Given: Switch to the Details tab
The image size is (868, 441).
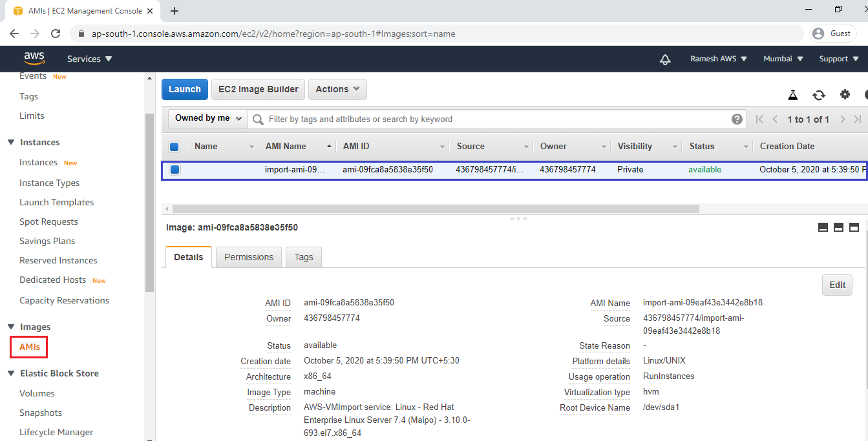Looking at the screenshot, I should [x=189, y=257].
